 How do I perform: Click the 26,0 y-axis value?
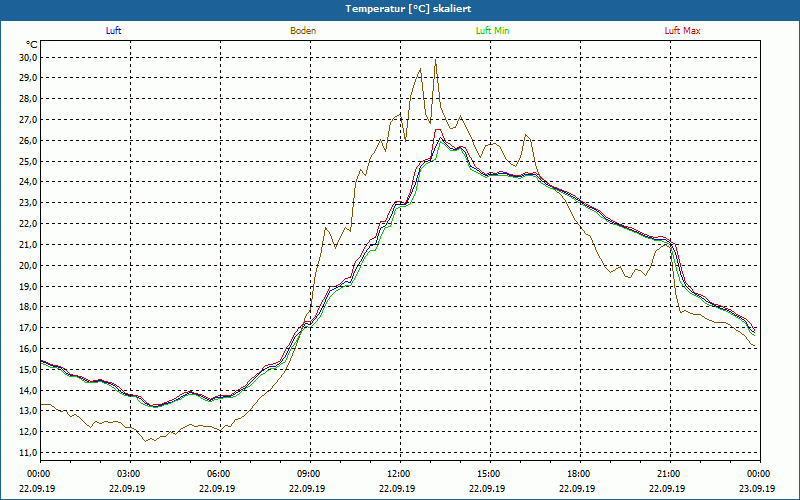click(29, 141)
